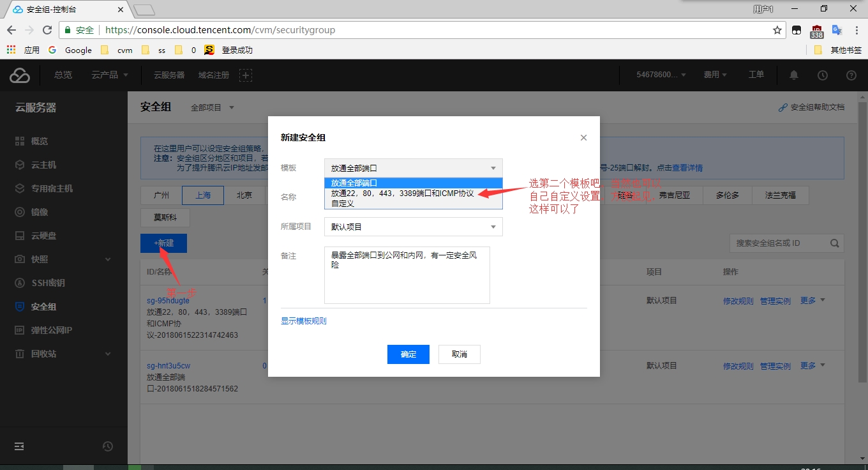Click the +新建 button
This screenshot has height=470, width=868.
click(x=163, y=243)
